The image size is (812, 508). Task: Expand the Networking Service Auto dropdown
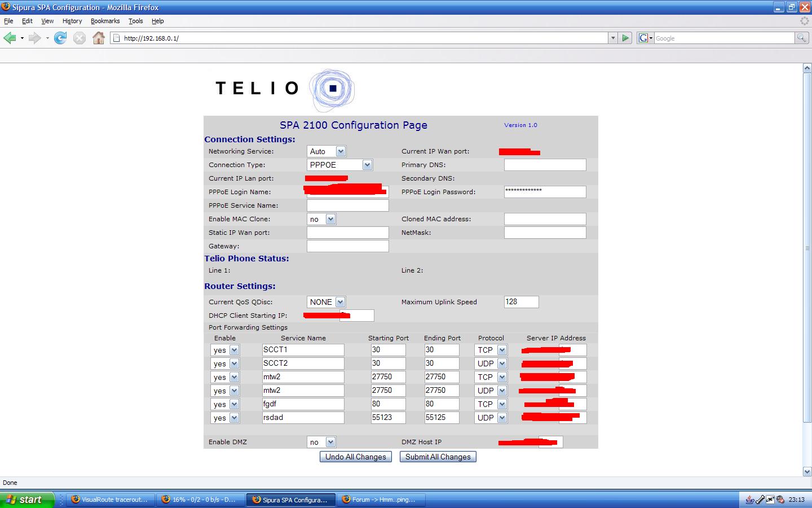tap(326, 151)
